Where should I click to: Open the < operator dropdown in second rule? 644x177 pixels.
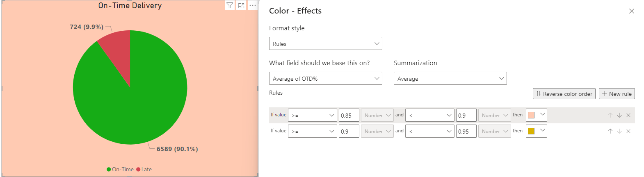[430, 131]
